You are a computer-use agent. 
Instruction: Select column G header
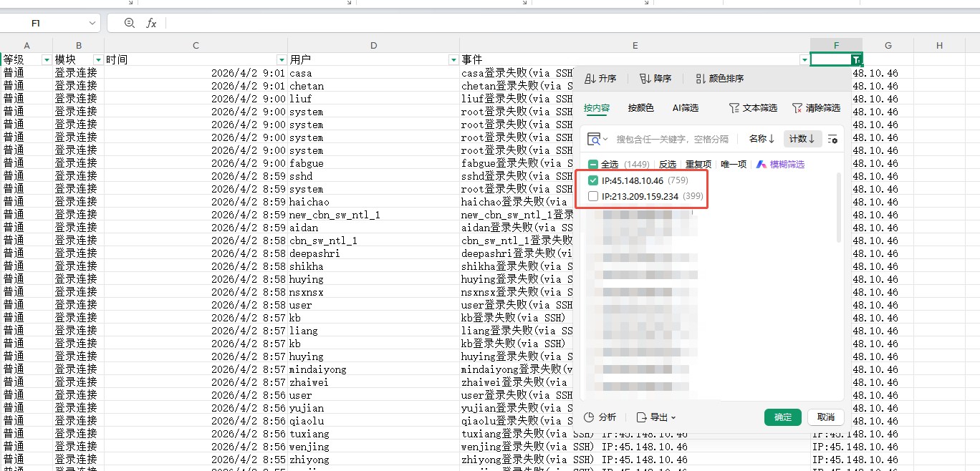tap(888, 45)
